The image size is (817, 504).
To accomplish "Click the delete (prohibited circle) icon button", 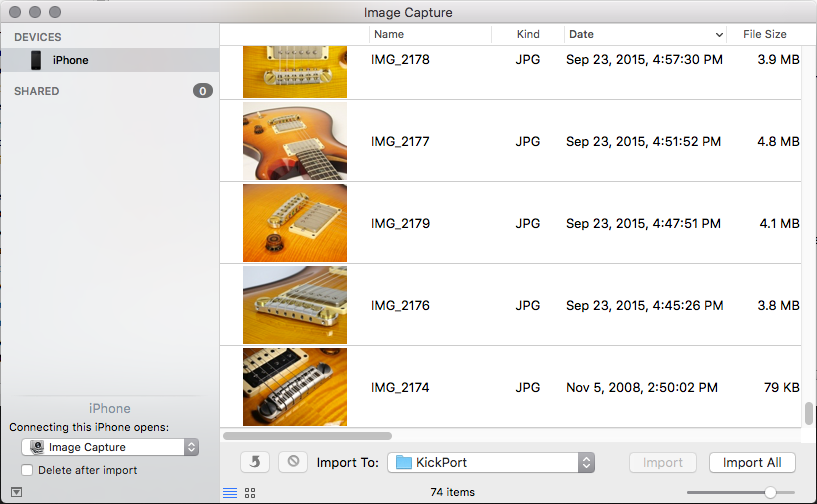I will tap(293, 462).
